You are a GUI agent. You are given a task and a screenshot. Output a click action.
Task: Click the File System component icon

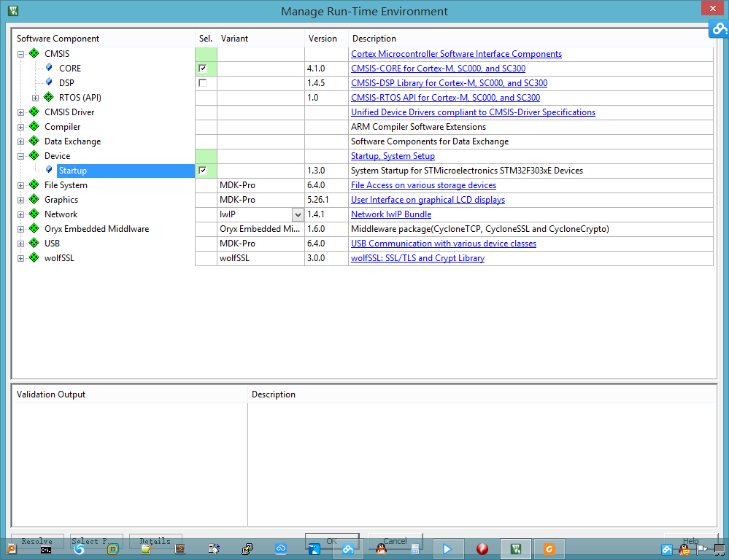pyautogui.click(x=34, y=185)
